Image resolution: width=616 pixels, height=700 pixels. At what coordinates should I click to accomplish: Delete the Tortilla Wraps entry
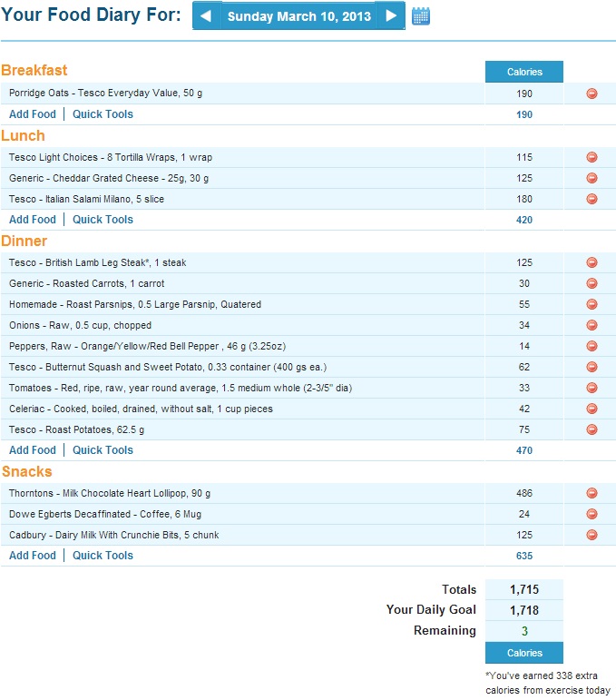pos(592,157)
